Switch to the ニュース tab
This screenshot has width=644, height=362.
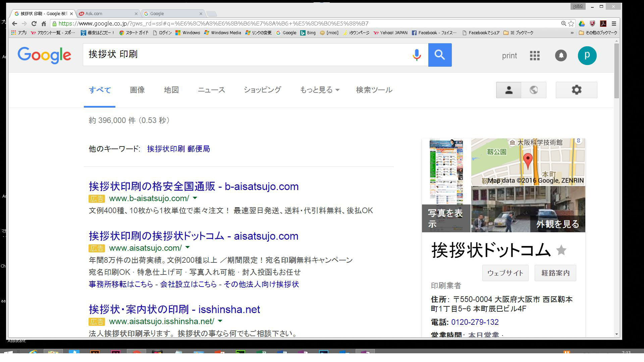[211, 90]
